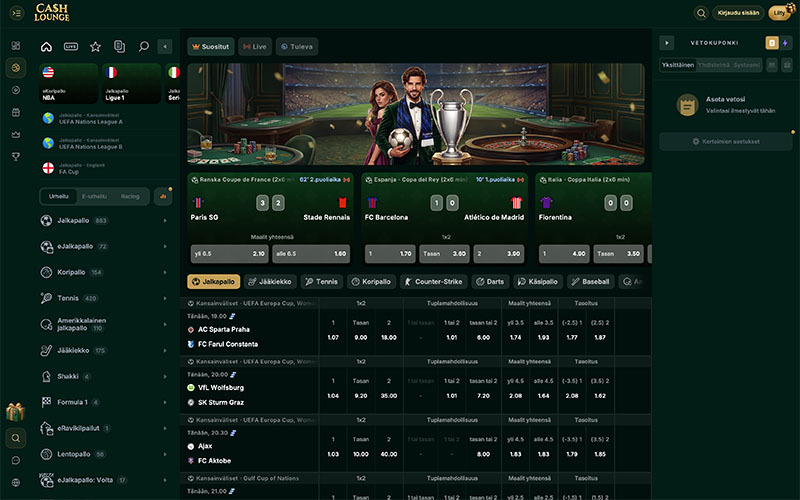Open the live play icon in left rail
The image size is (800, 500).
(x=16, y=90)
